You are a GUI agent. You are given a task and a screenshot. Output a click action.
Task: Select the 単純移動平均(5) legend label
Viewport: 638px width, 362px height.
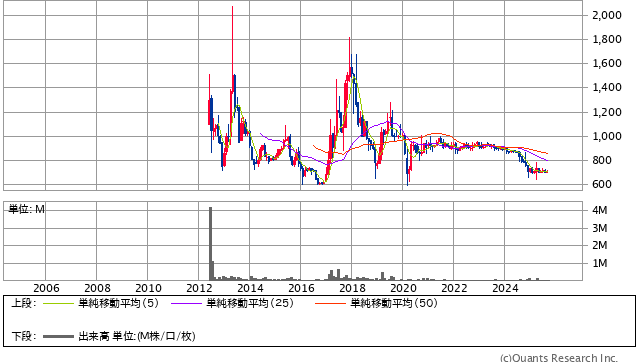pyautogui.click(x=118, y=303)
